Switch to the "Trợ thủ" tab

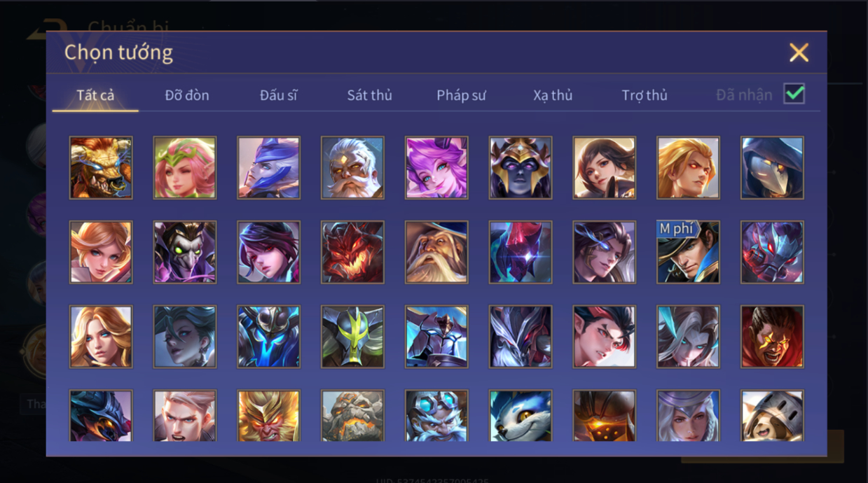[x=645, y=95]
